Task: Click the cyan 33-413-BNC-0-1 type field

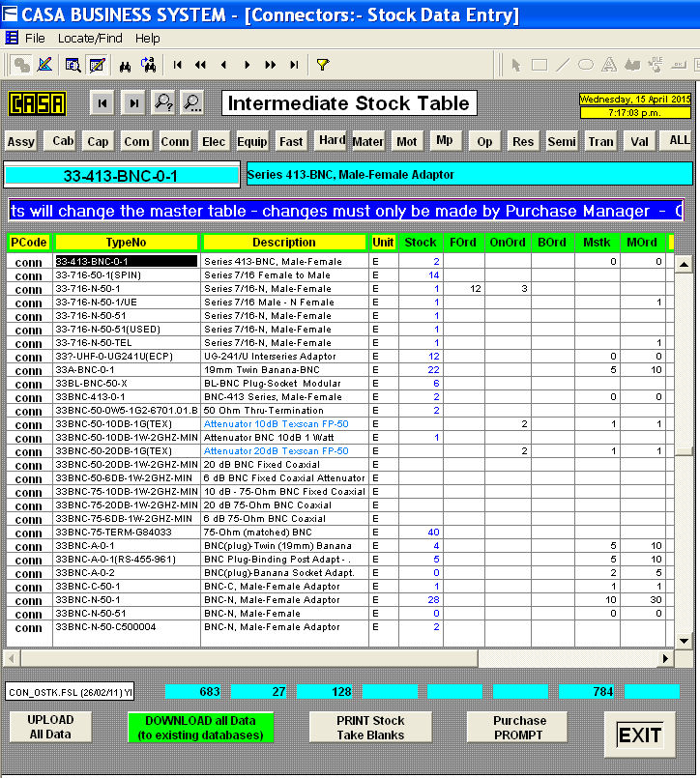Action: [121, 176]
